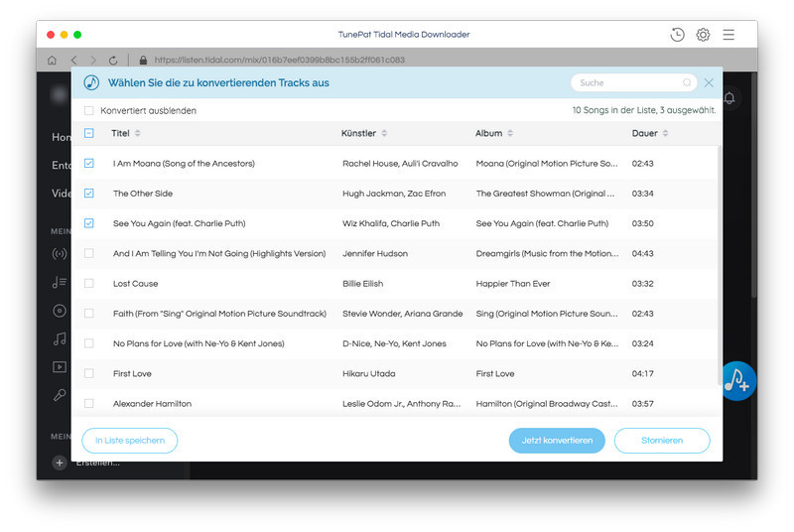Open the hamburger menu icon

[x=728, y=35]
